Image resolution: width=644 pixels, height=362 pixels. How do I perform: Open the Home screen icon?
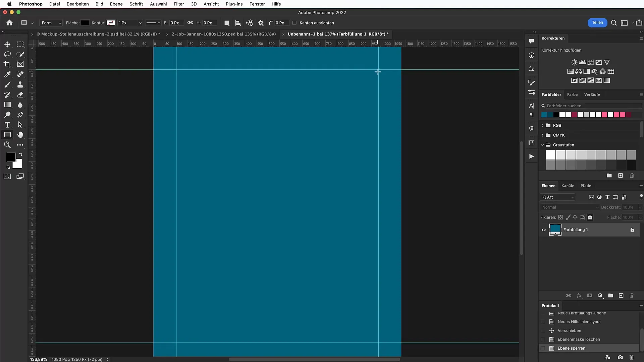pos(9,23)
